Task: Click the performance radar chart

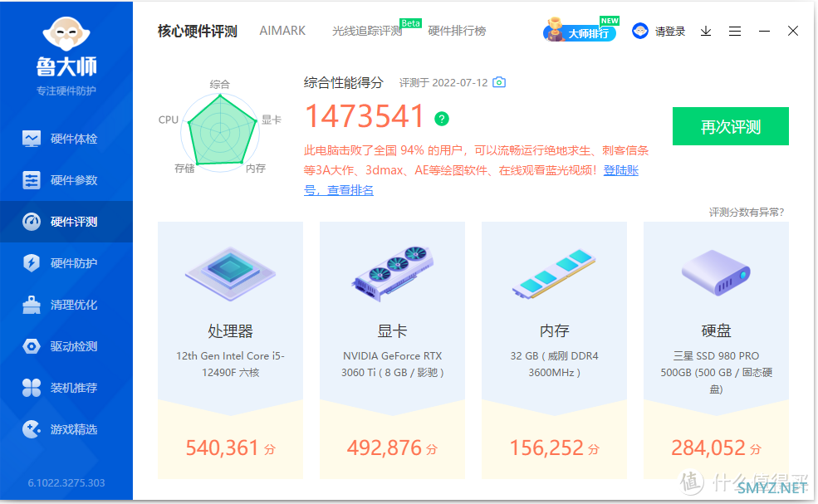Action: 220,133
